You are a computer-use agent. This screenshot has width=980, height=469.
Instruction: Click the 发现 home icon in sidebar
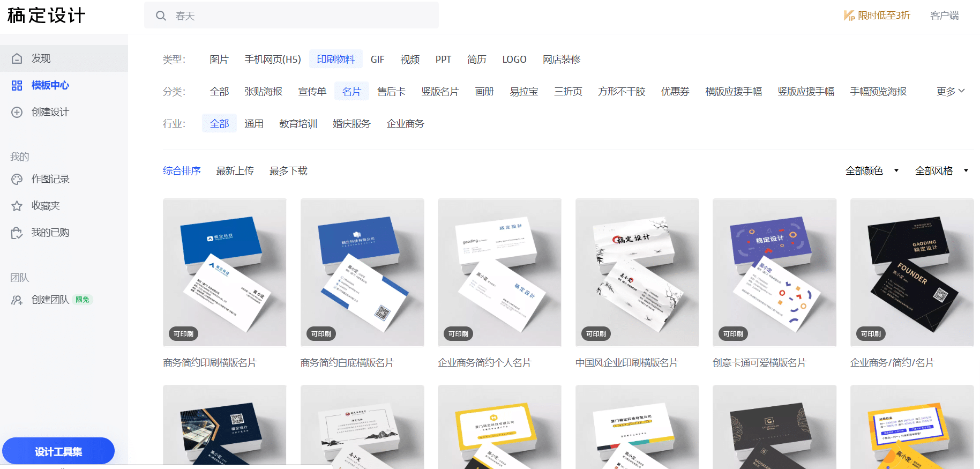[17, 58]
